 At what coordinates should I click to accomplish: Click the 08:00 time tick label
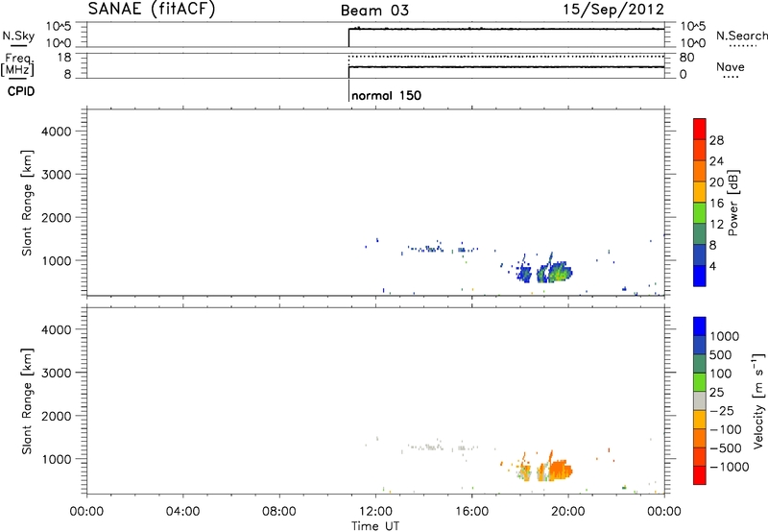(x=279, y=512)
